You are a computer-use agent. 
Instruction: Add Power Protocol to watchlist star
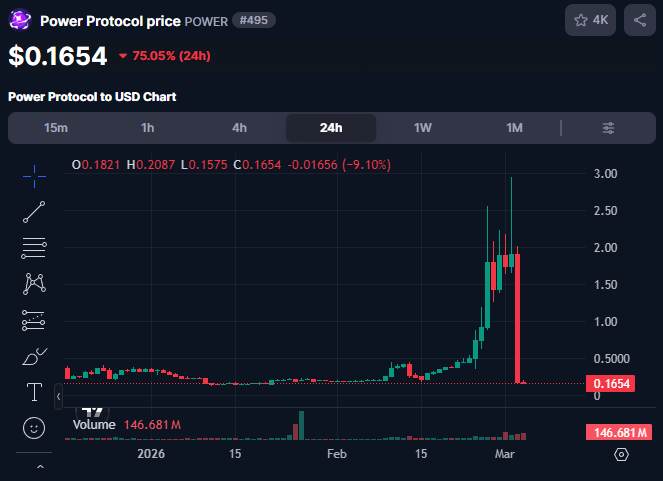click(590, 20)
